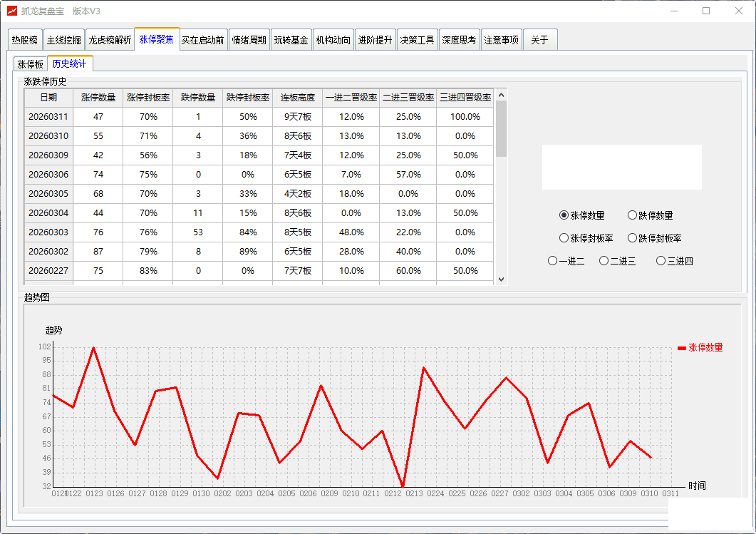Open the 龙虎榜解析 tab
Screen dimensions: 756x534
coord(110,40)
